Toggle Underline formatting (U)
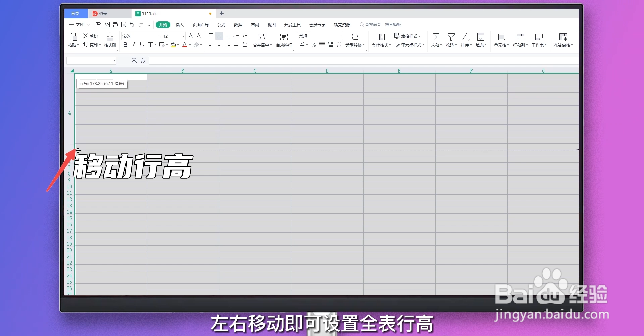This screenshot has width=644, height=336. (x=142, y=45)
